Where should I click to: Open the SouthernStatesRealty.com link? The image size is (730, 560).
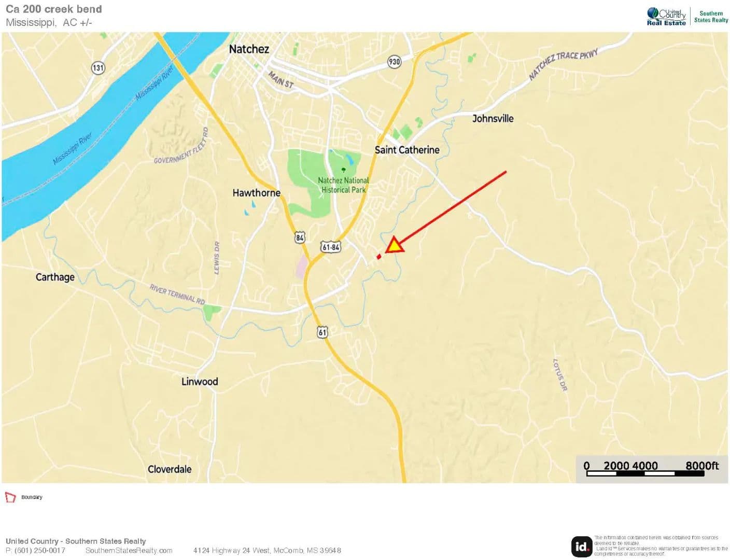click(129, 551)
